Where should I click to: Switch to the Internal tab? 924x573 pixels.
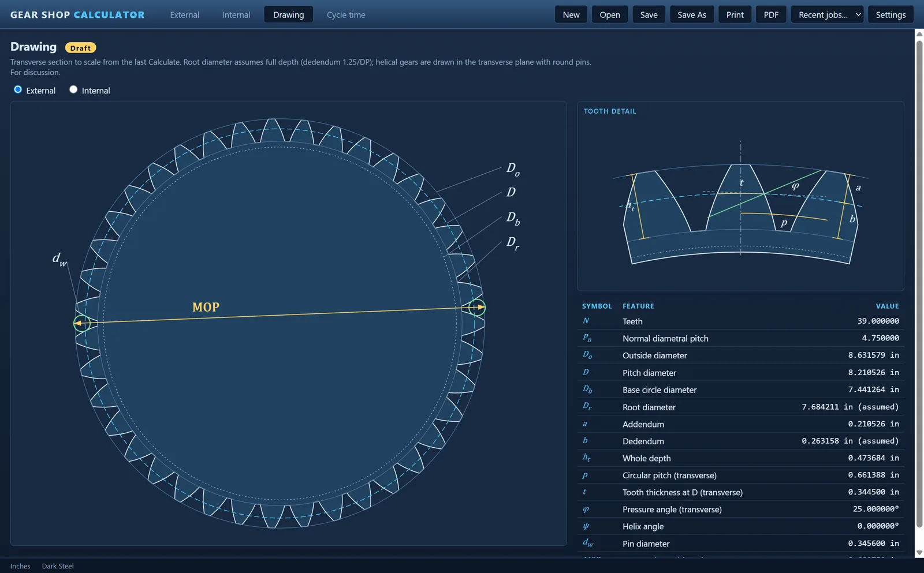tap(236, 14)
